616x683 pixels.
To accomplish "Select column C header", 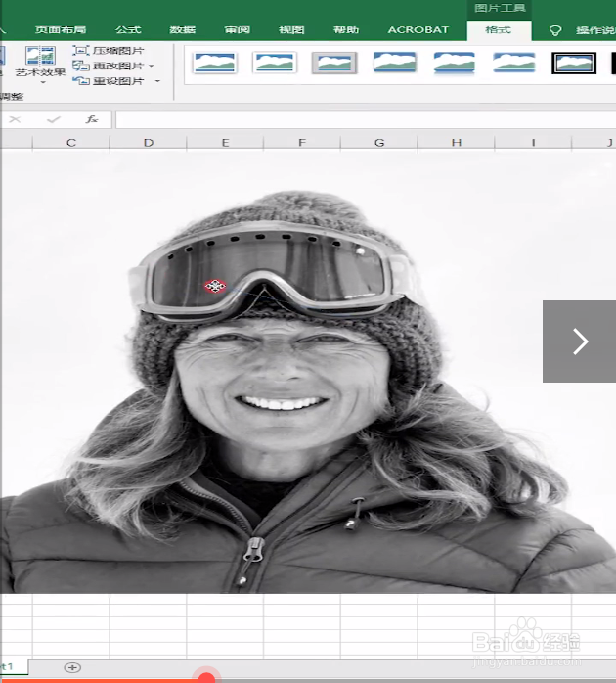I will pos(71,143).
